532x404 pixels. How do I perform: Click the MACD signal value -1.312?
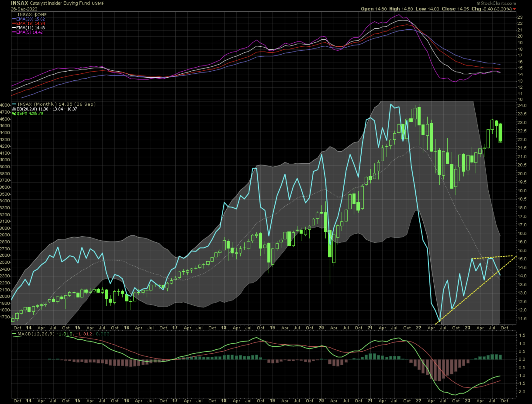[x=84, y=334]
